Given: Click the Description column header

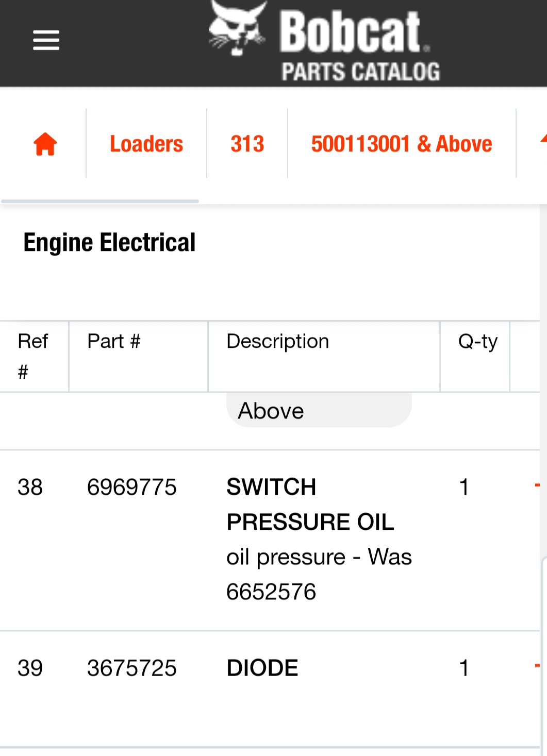Looking at the screenshot, I should point(277,342).
